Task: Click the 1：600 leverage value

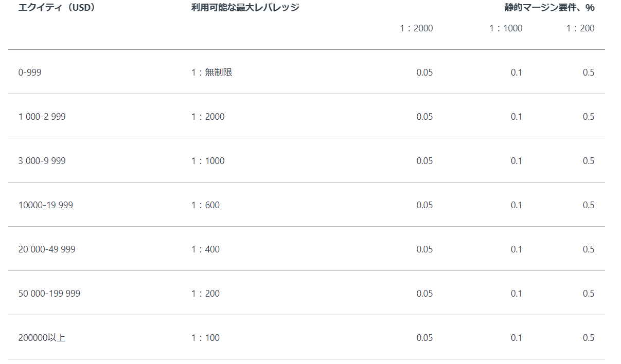Action: click(x=205, y=205)
